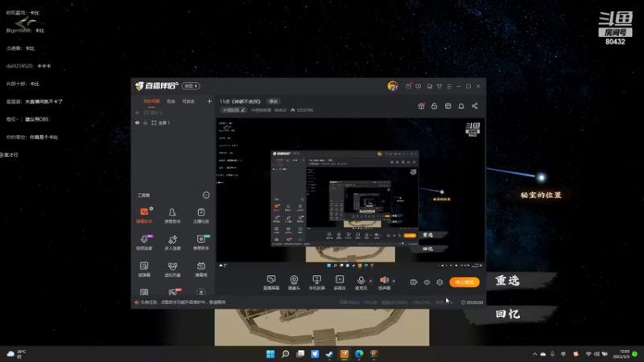
Task: Add a 直播屏幕 screen capture source
Action: point(271,282)
